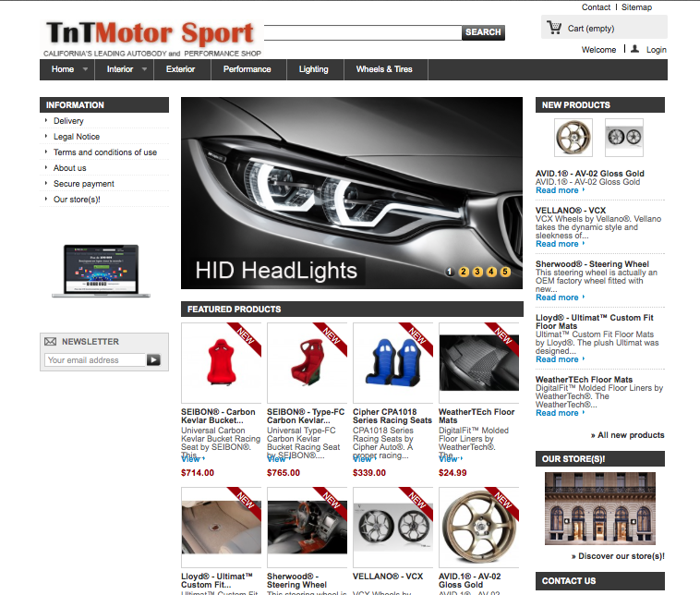
Task: Click the newsletter email address field
Action: click(x=95, y=359)
